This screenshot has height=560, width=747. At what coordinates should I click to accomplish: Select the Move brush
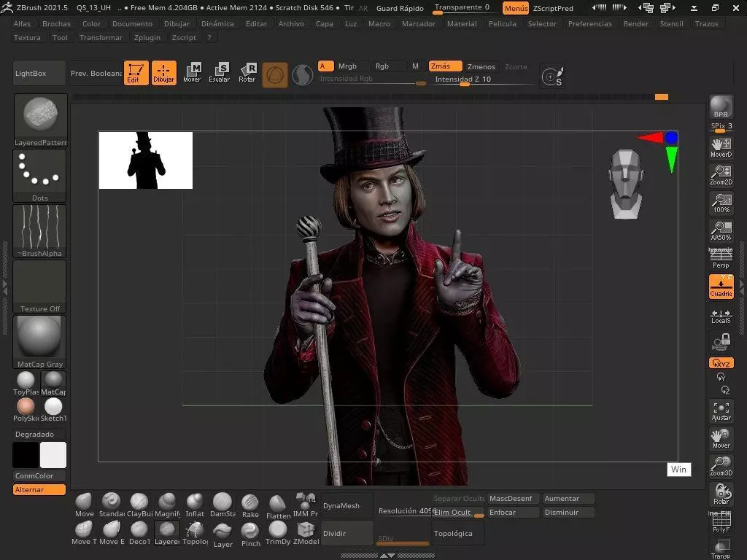(84, 505)
